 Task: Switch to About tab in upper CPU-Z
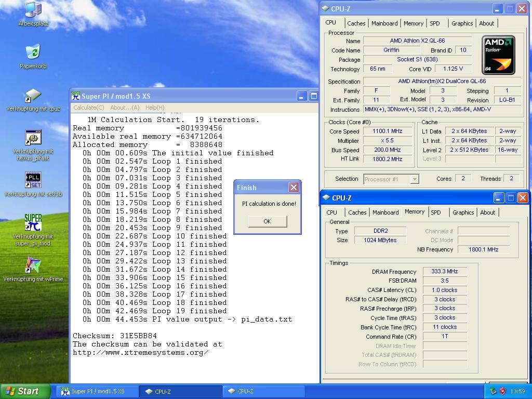tap(486, 23)
